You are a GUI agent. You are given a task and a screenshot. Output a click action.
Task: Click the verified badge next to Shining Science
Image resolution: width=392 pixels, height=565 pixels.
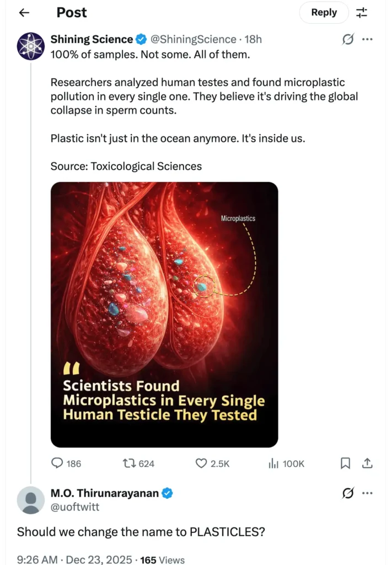(140, 39)
